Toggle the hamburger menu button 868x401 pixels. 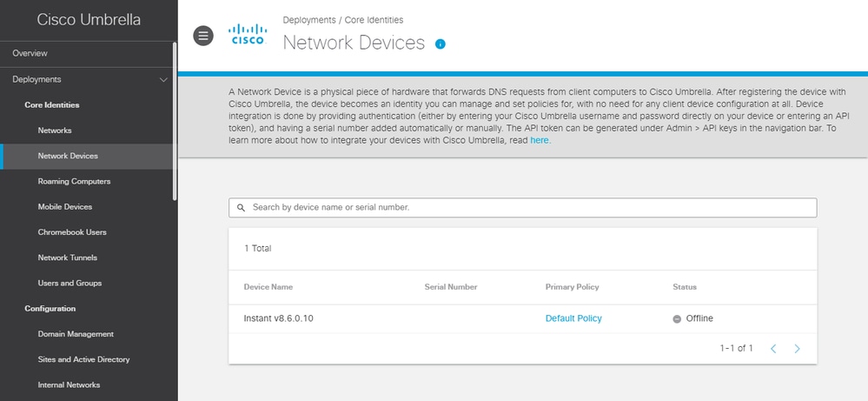tap(203, 36)
